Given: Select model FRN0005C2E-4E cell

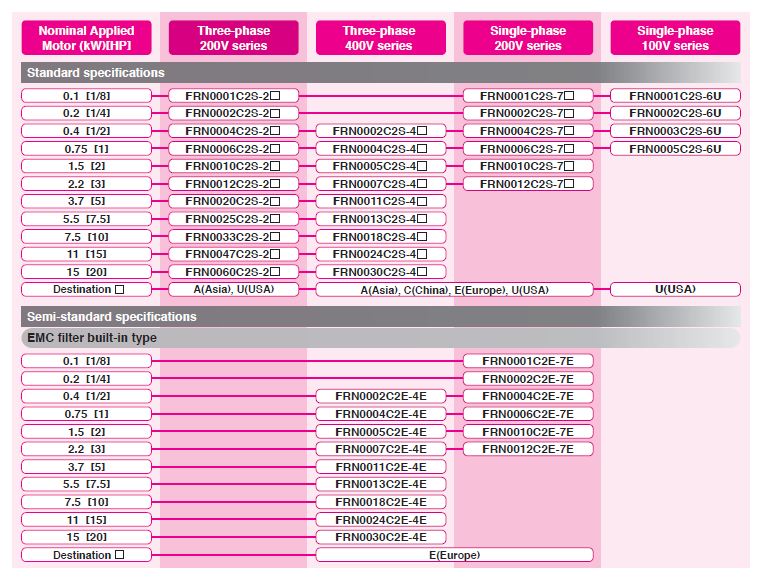Looking at the screenshot, I should point(381,431).
